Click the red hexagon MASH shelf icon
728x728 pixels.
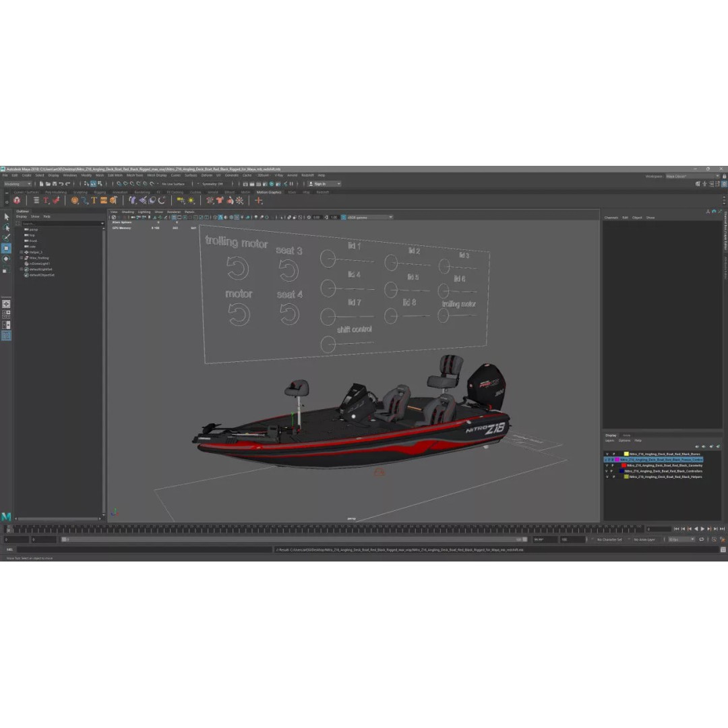[17, 201]
